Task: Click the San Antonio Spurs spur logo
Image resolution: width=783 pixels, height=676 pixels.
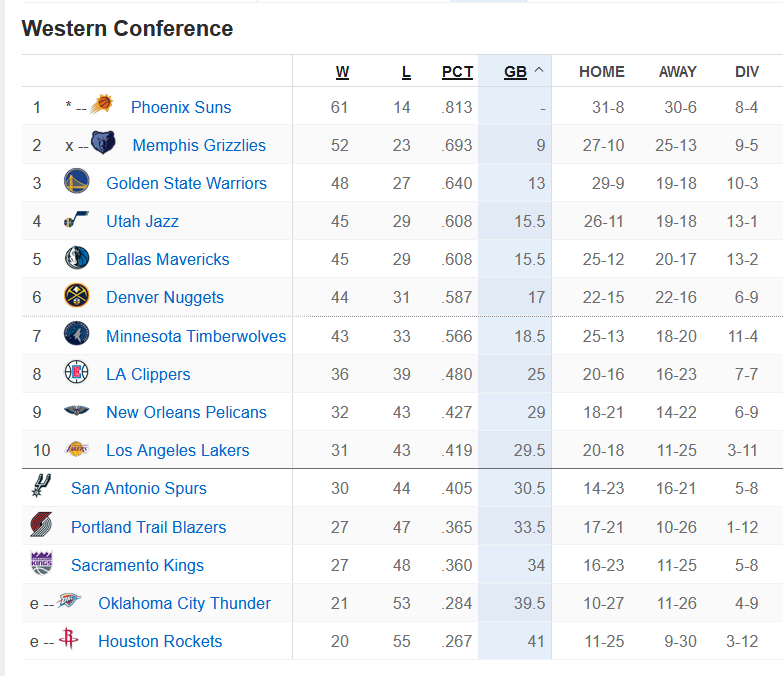Action: point(41,485)
